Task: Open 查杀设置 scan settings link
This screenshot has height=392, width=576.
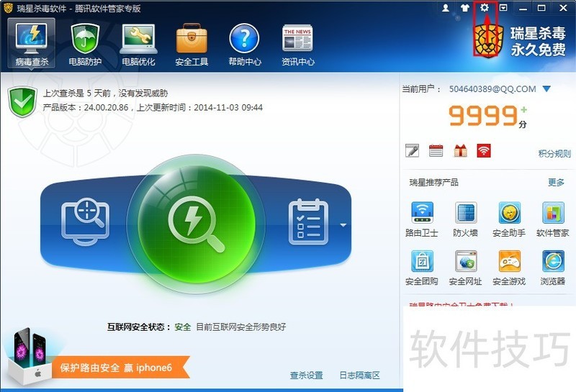Action: coord(307,375)
